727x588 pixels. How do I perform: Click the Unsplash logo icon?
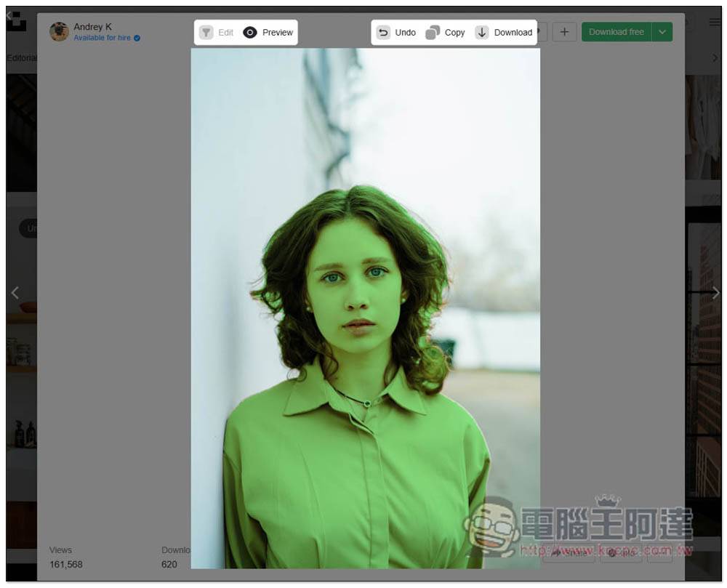coord(16,22)
